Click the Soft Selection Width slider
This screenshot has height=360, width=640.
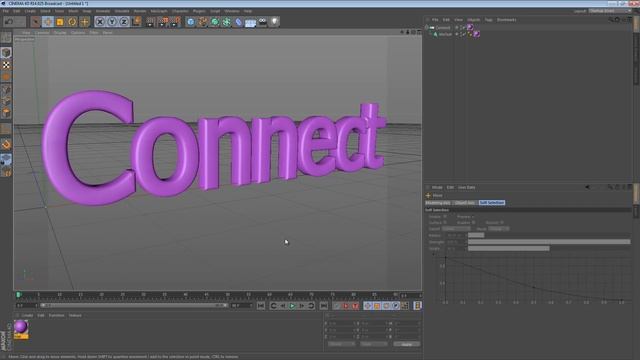(x=549, y=248)
